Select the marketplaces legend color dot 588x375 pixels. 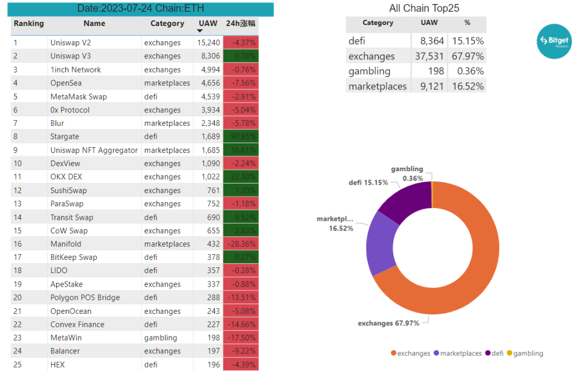[436, 353]
